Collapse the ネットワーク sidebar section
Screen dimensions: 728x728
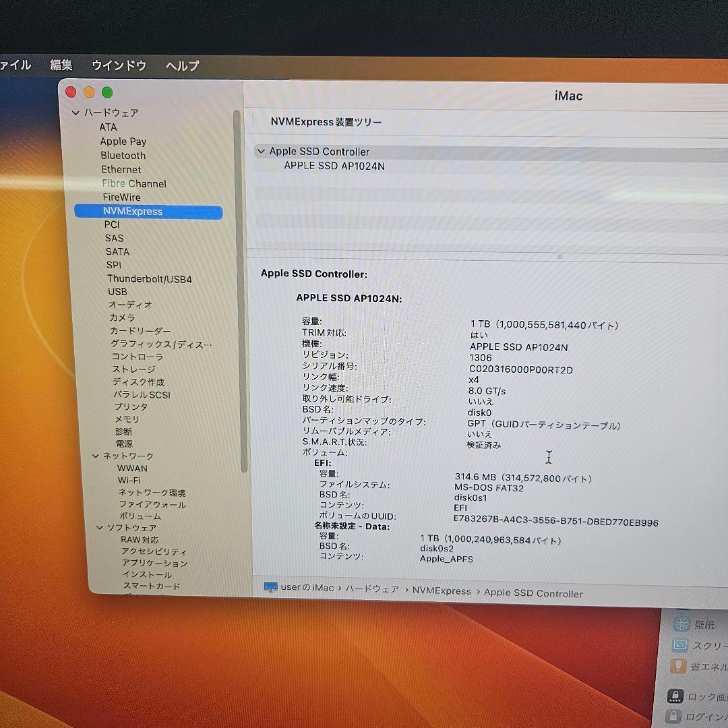point(95,456)
